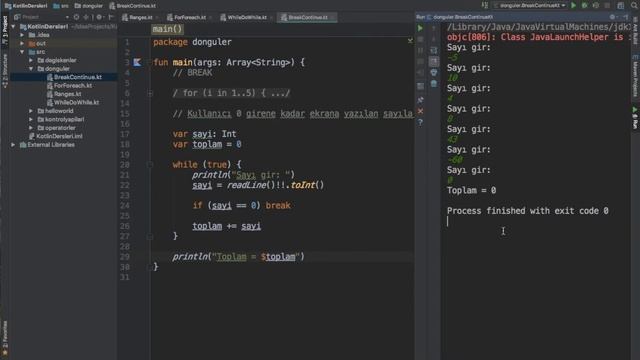Click BreakContinue.kt breadcrumb in navigation bar
This screenshot has width=640, height=360.
[x=132, y=6]
